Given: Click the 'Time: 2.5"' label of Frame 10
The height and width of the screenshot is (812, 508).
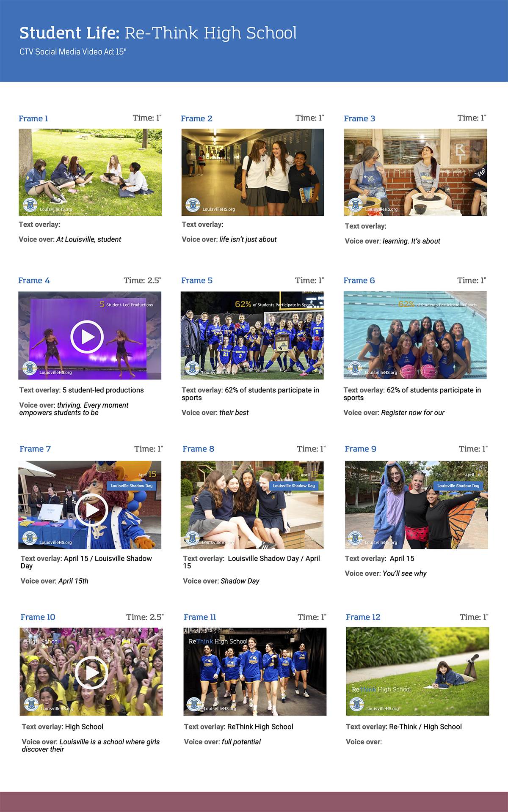Looking at the screenshot, I should (x=145, y=617).
